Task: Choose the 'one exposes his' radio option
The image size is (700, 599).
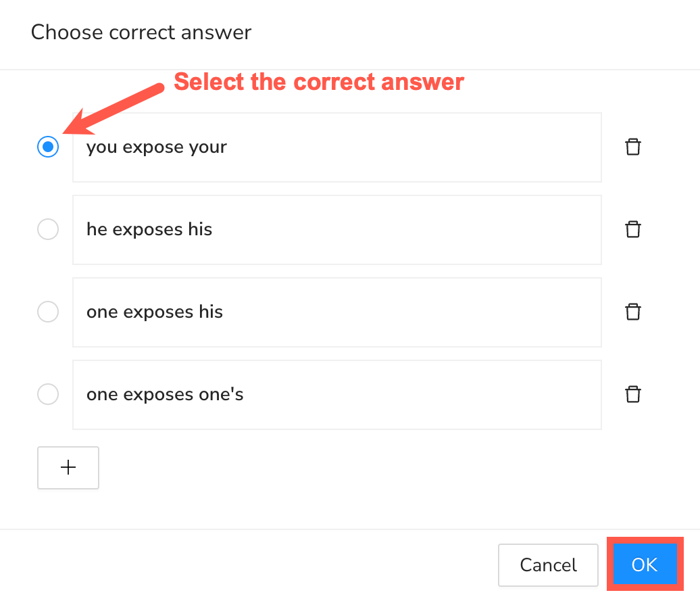Action: 48,312
